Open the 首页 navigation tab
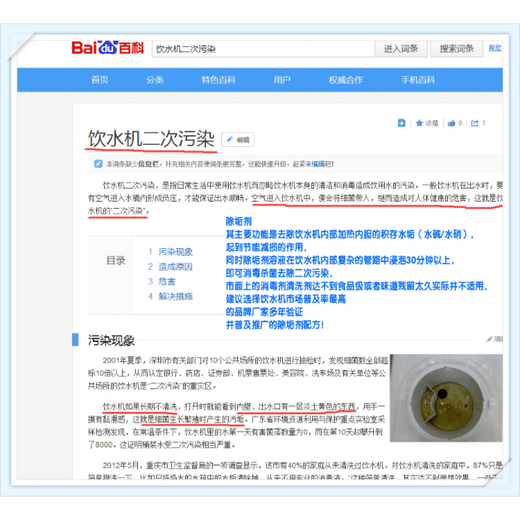The width and height of the screenshot is (520, 520). pyautogui.click(x=100, y=80)
